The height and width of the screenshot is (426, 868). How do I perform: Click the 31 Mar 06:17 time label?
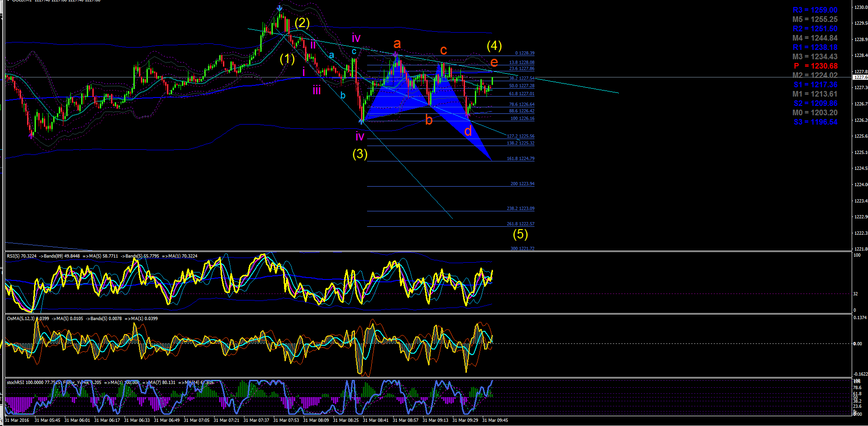tap(107, 420)
